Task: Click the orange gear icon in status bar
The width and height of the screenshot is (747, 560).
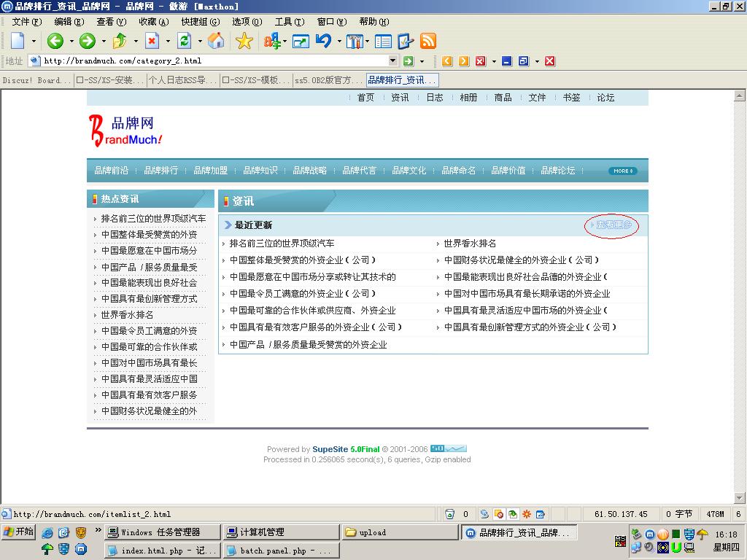Action: click(x=527, y=514)
